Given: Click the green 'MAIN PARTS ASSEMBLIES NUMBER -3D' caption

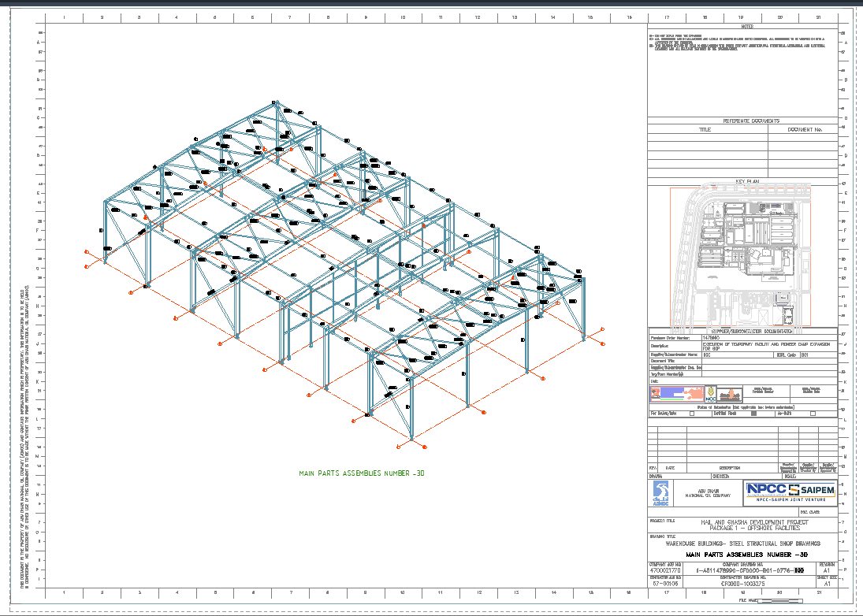Looking at the screenshot, I should [362, 473].
